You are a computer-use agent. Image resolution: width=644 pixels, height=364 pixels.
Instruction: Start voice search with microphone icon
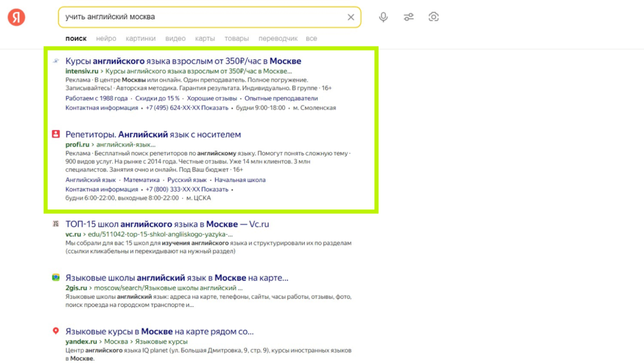tap(384, 17)
